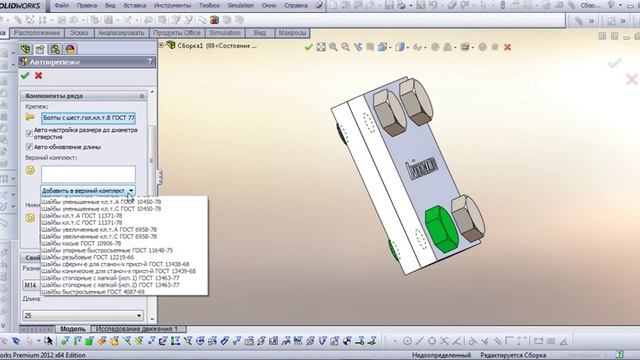Choose Шайбы кл.т.А ГОСТ 11371-78
The height and width of the screenshot is (360, 640).
[82, 216]
